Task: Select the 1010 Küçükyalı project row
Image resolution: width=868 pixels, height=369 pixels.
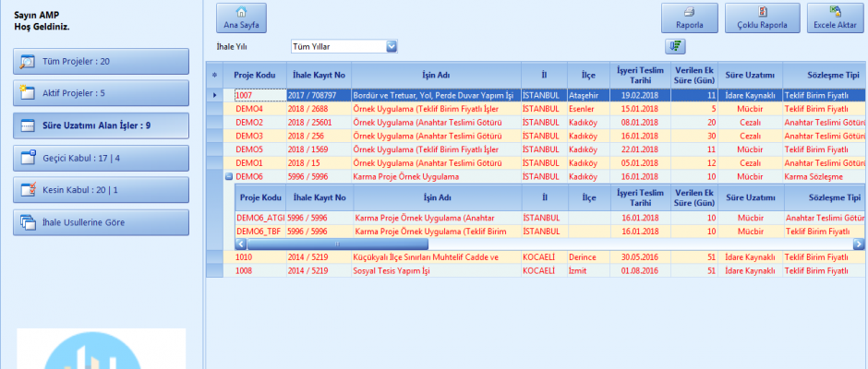Action: click(x=369, y=257)
